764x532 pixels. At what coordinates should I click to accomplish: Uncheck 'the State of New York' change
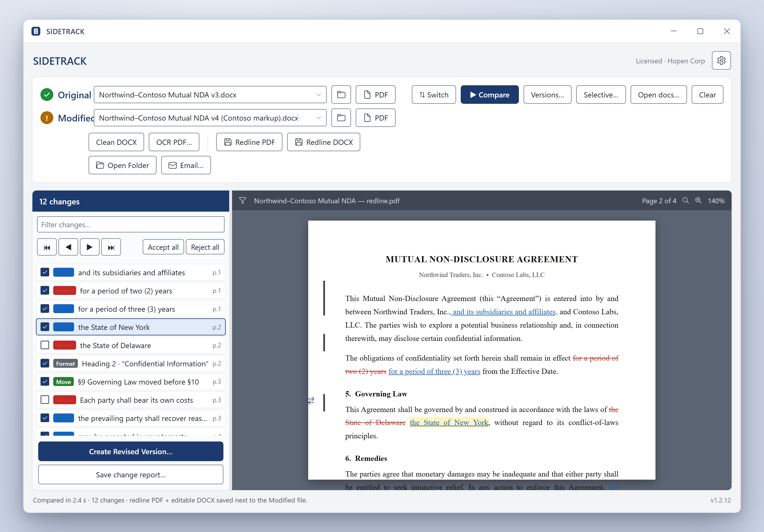point(45,327)
